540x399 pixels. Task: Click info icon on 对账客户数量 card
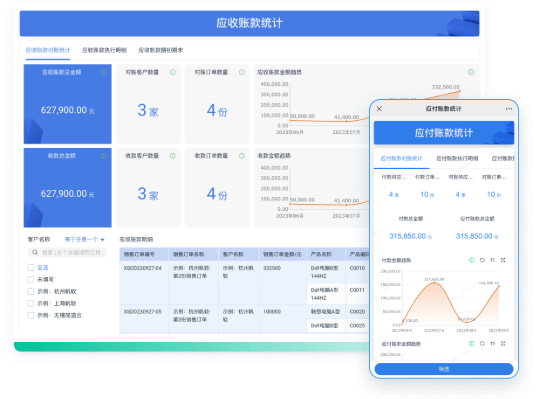[173, 72]
